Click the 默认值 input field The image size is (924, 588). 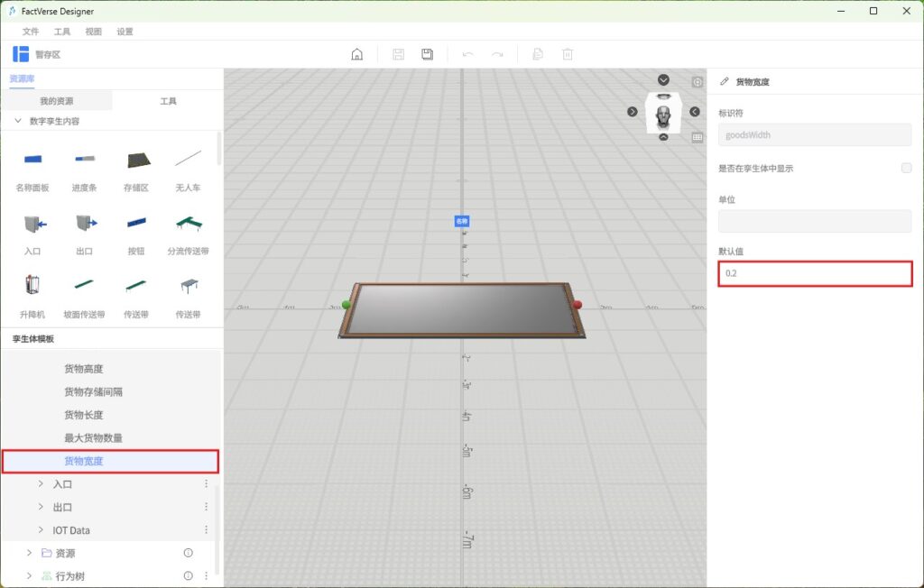point(815,273)
